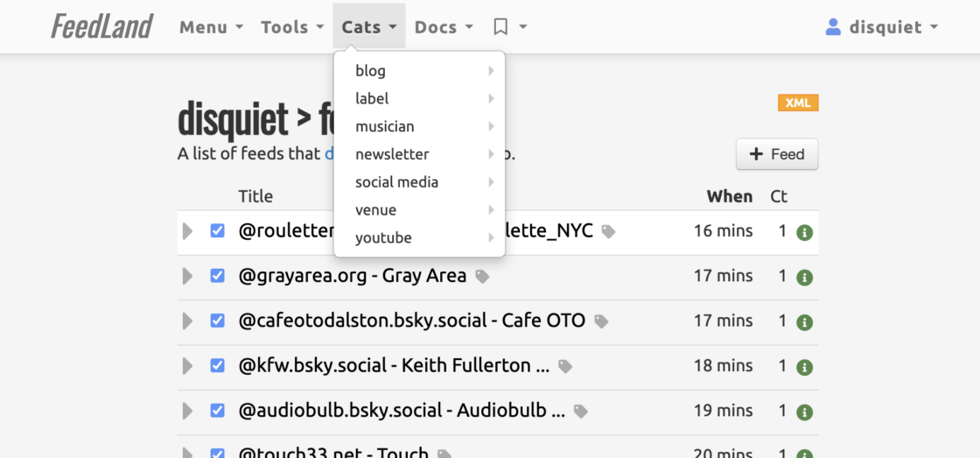Open info icon for Cafe OTO feed
The width and height of the screenshot is (980, 458).
804,322
